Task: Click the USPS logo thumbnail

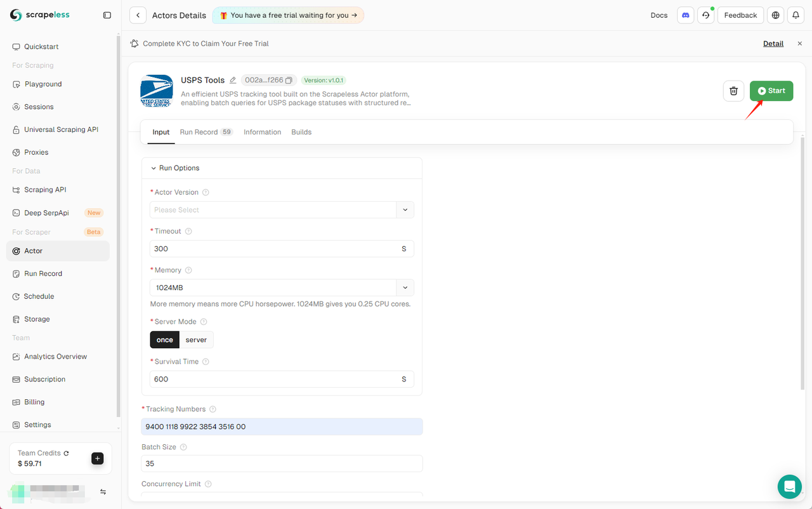Action: click(156, 91)
